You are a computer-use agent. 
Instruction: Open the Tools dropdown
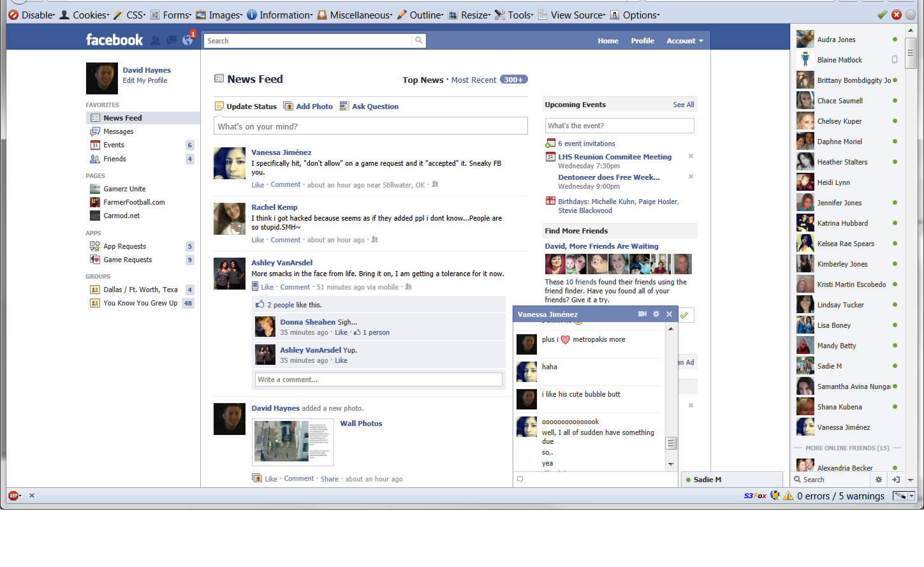(x=514, y=15)
